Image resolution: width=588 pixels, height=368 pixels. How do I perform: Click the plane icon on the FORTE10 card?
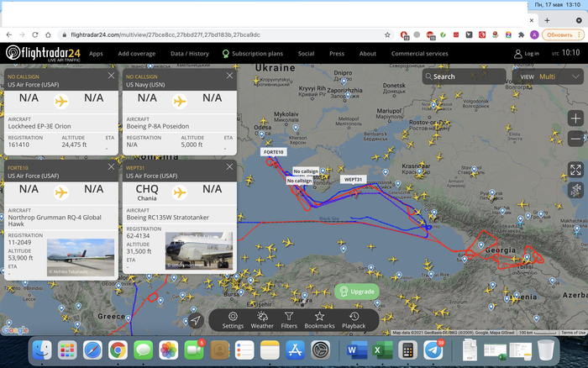click(61, 192)
